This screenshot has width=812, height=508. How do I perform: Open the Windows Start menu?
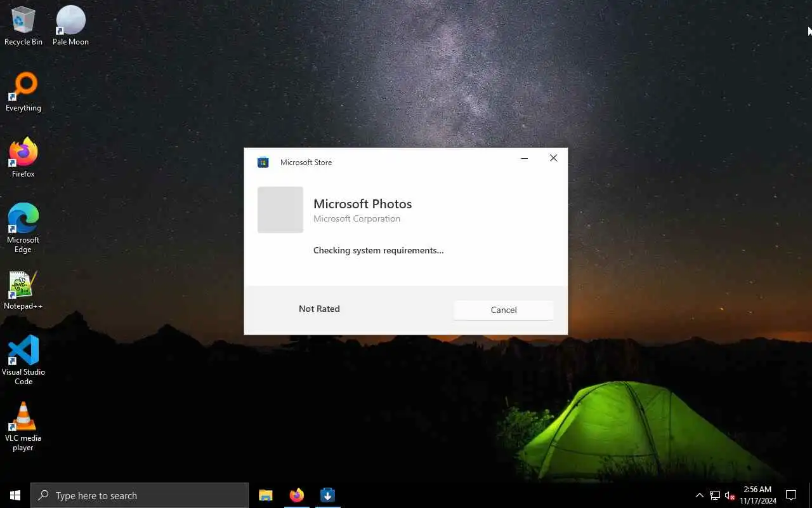pos(15,495)
